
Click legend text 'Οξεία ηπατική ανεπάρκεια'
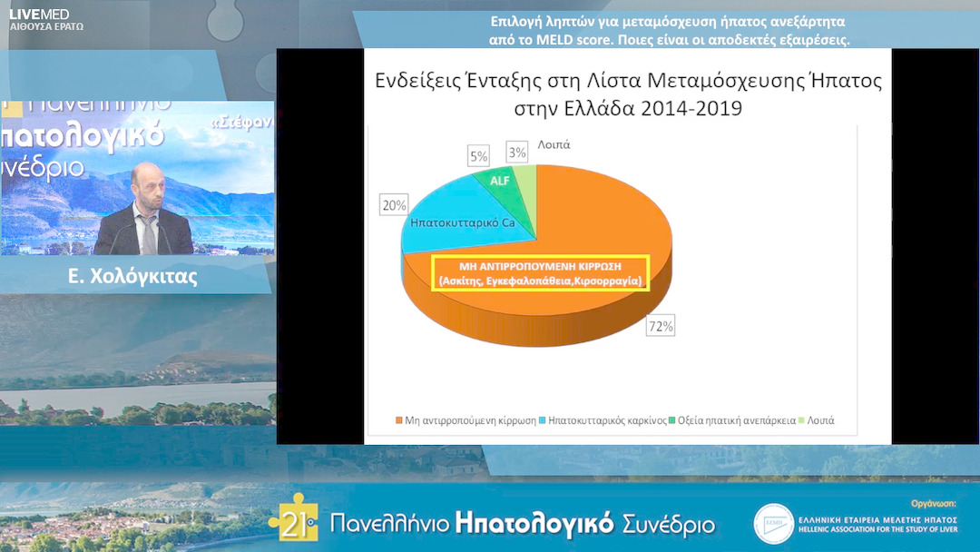[x=736, y=420]
